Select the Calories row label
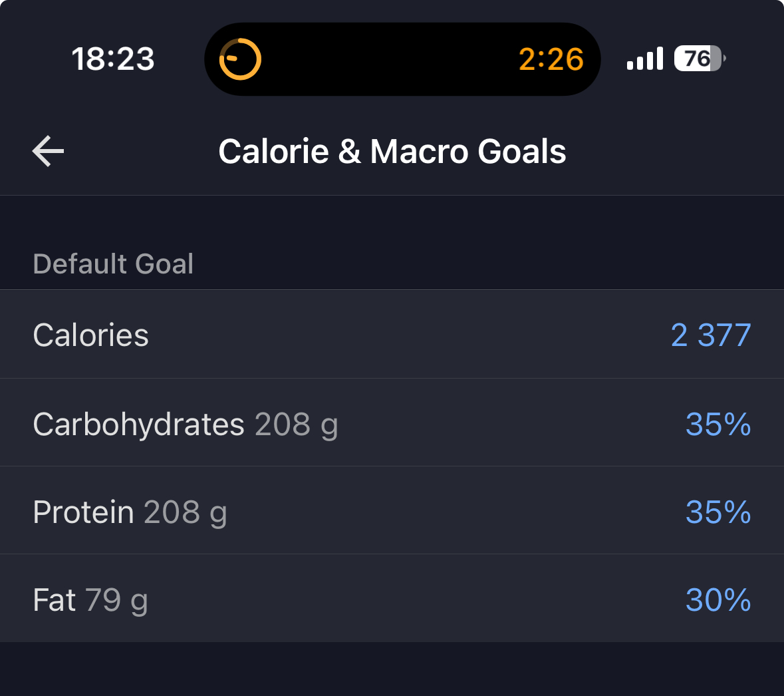 tap(91, 335)
